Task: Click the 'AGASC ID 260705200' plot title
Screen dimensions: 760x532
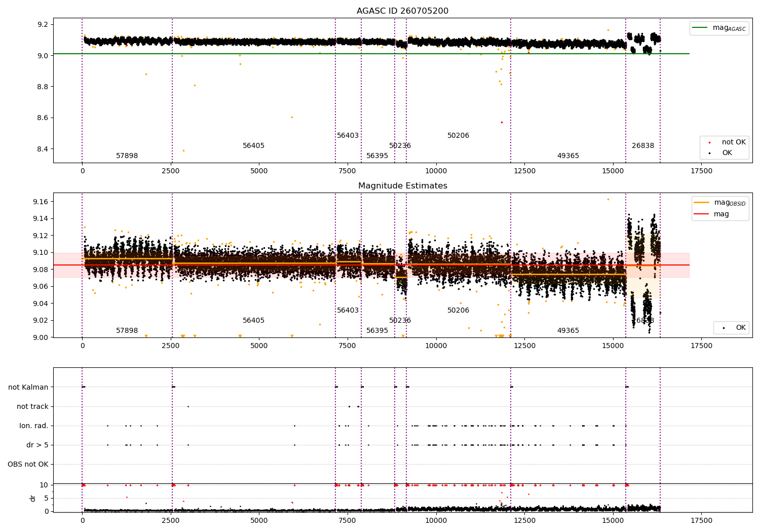Action: point(402,11)
